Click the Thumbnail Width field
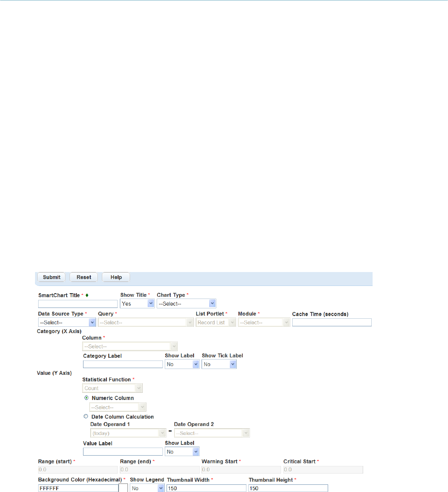The image size is (448, 492). (206, 488)
